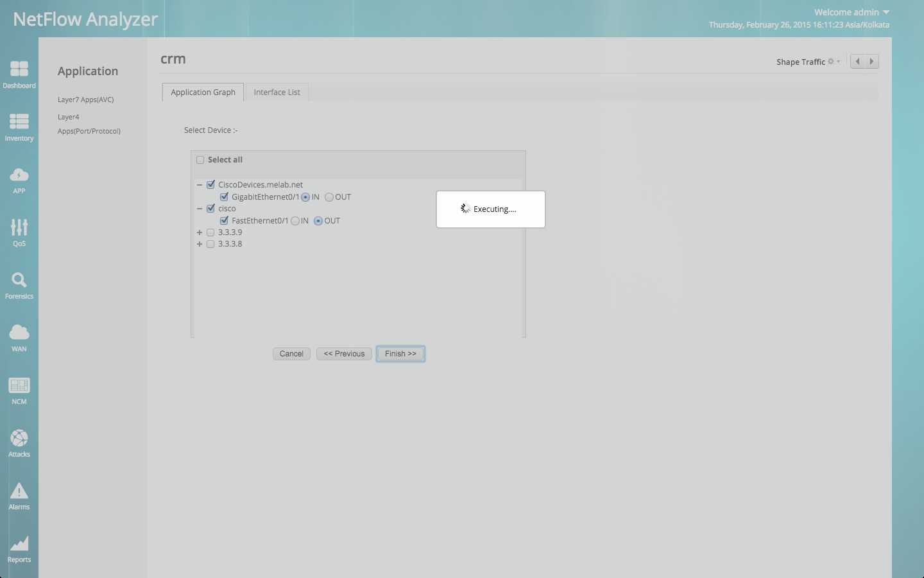Open the Reports chart icon
The height and width of the screenshot is (578, 924).
point(19,543)
